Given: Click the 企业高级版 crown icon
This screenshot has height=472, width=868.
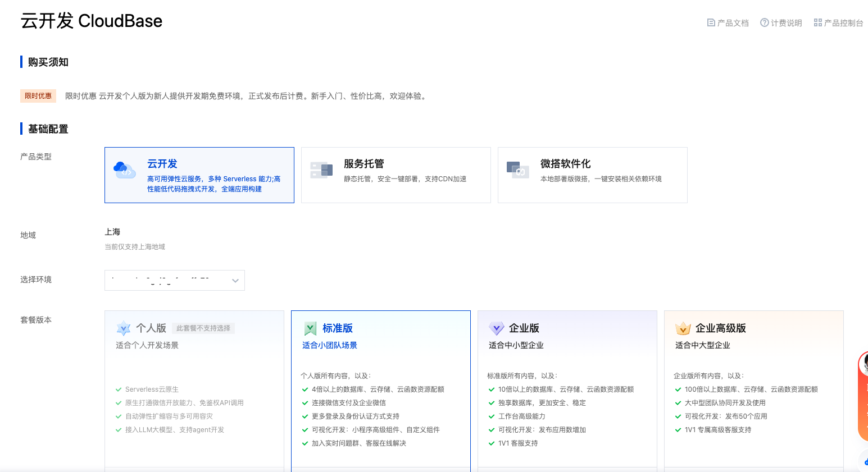Looking at the screenshot, I should click(x=683, y=328).
